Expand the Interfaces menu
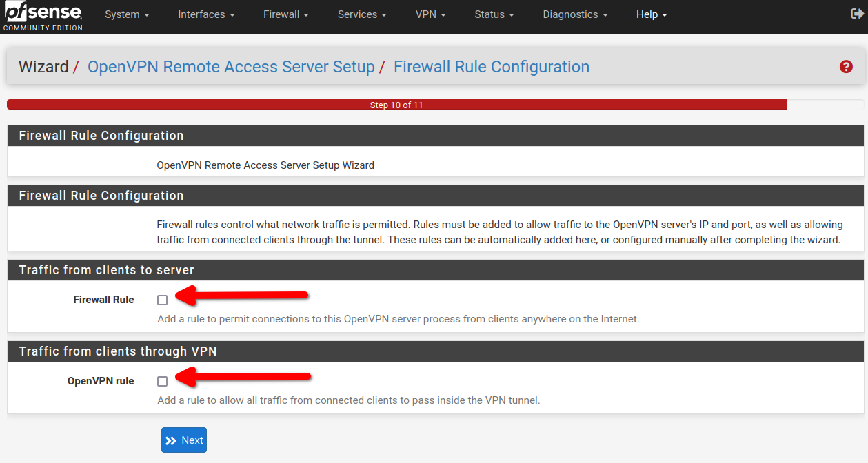The height and width of the screenshot is (463, 868). pos(206,14)
